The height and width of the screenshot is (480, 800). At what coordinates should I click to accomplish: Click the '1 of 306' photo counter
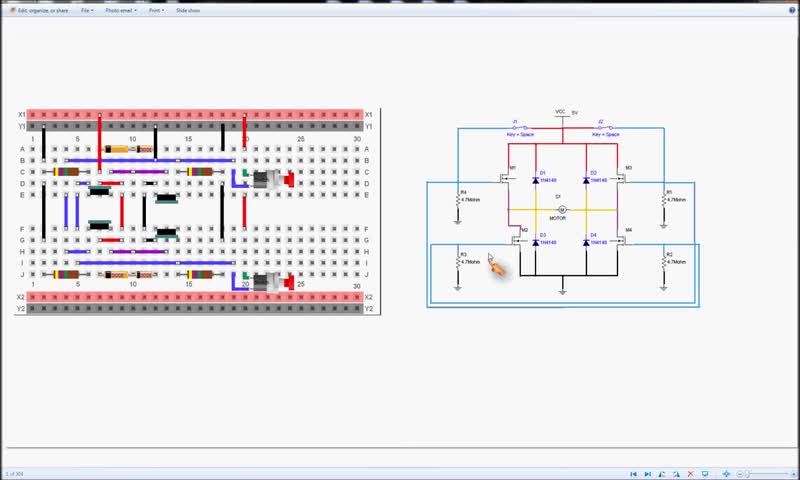15,474
